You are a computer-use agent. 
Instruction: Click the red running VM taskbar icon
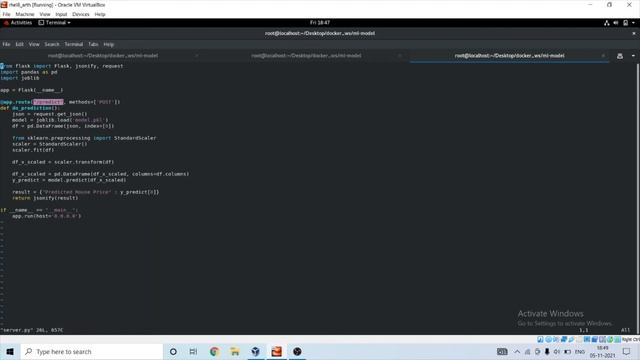pyautogui.click(x=276, y=351)
